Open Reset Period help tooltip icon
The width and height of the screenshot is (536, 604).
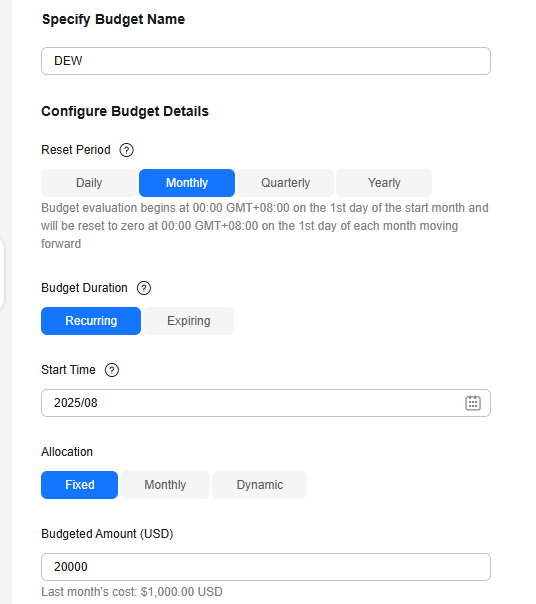click(126, 150)
